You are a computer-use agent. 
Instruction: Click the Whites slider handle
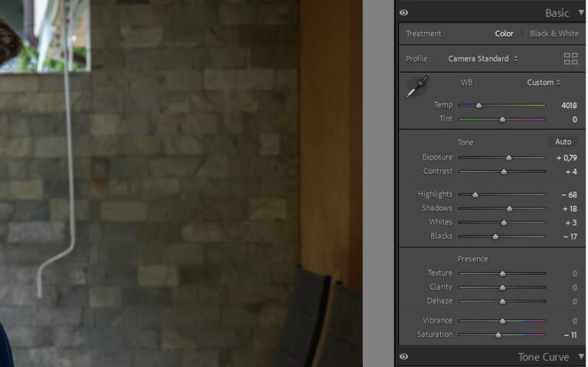pos(504,223)
